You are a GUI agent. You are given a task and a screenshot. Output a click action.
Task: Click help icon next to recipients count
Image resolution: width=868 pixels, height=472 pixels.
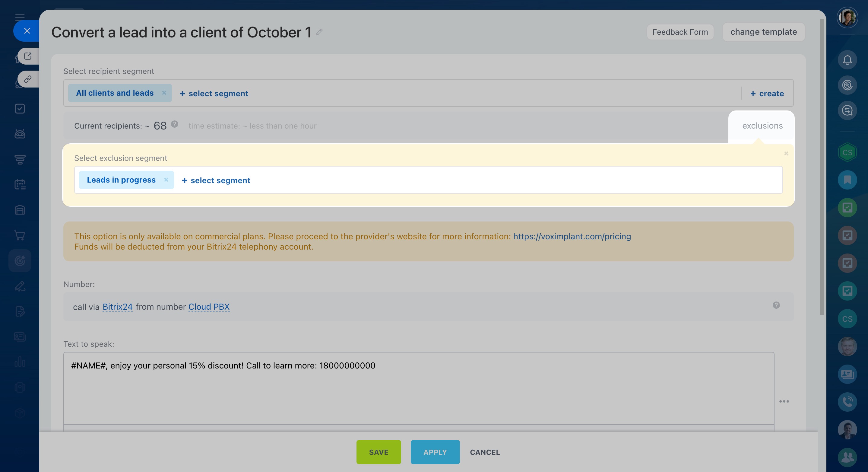(175, 124)
